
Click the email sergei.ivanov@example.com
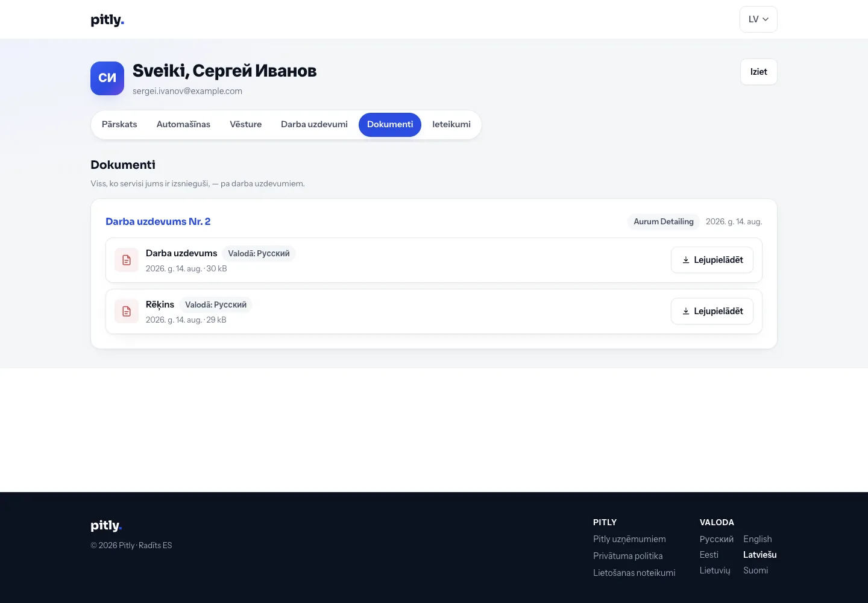[x=187, y=91]
